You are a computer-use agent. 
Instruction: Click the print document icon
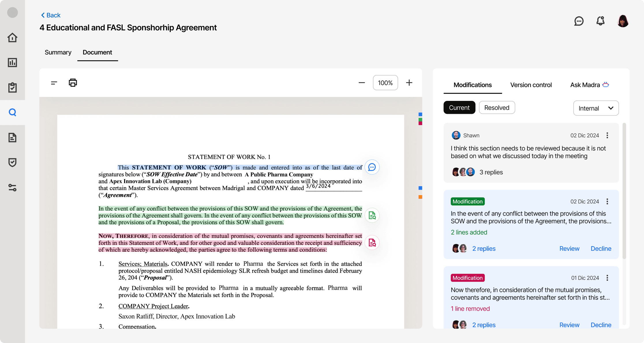(73, 83)
